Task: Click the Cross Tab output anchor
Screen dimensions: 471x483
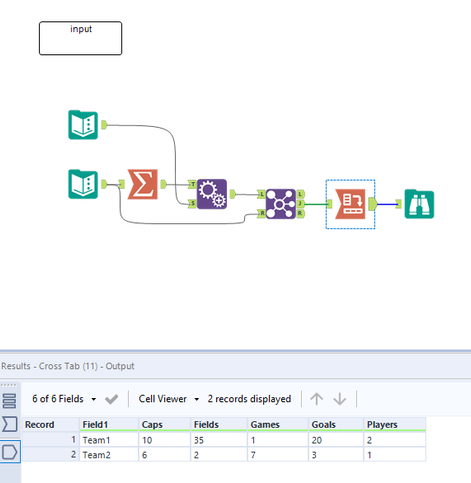Action: pos(373,204)
